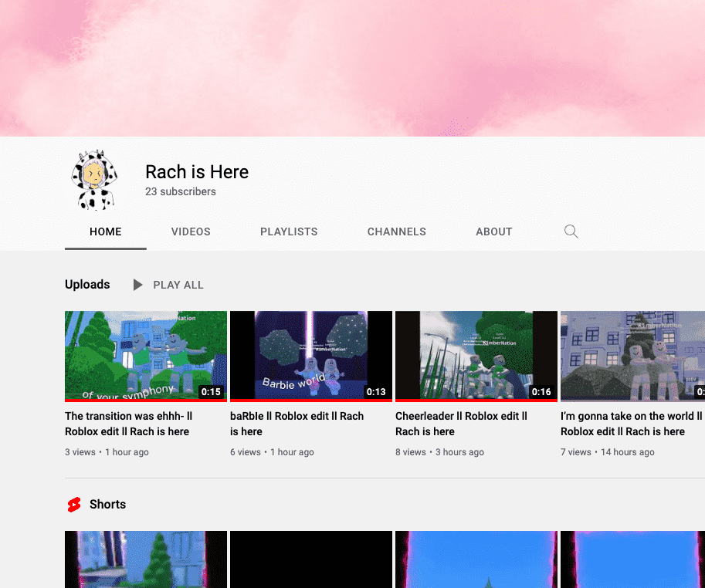The height and width of the screenshot is (588, 705).
Task: Click the 'of your symphony' video thumbnail
Action: click(146, 355)
